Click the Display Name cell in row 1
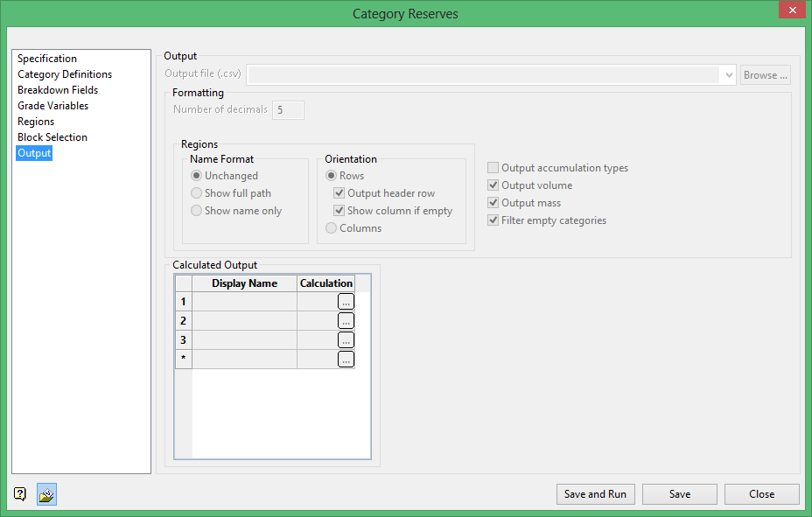The width and height of the screenshot is (812, 517). [x=244, y=302]
